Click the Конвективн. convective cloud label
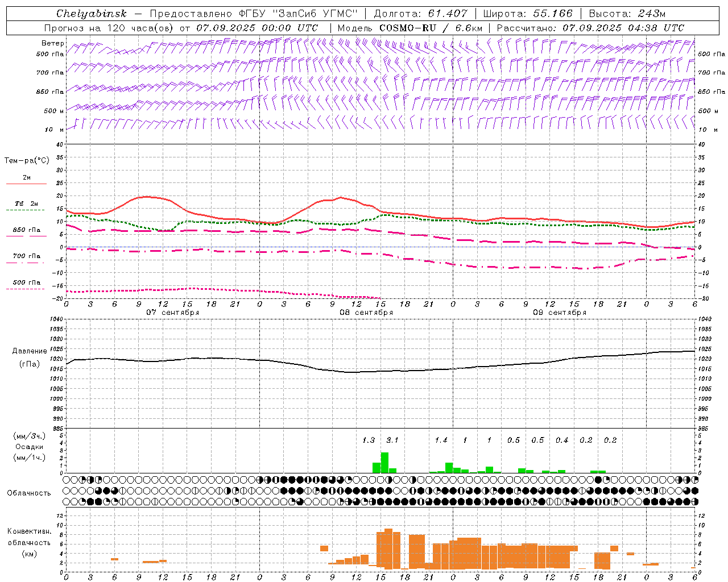Viewport: 728px width, 582px height. [29, 531]
